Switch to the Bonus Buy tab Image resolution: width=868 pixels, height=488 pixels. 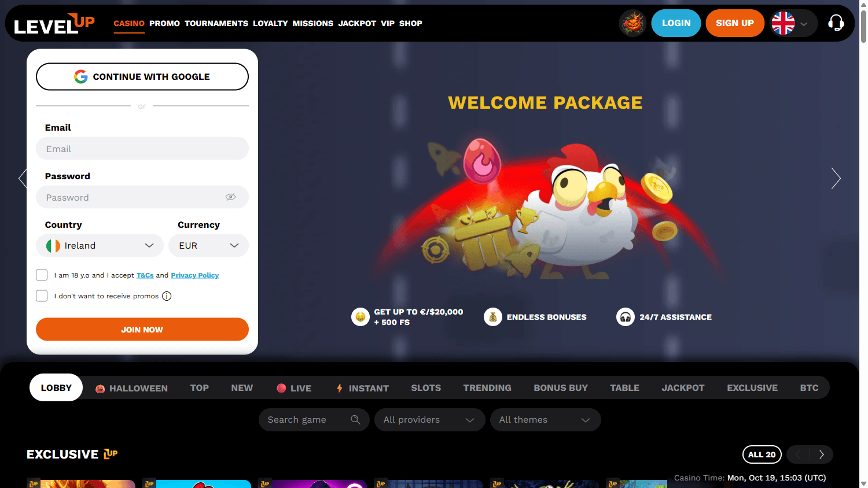pos(561,388)
